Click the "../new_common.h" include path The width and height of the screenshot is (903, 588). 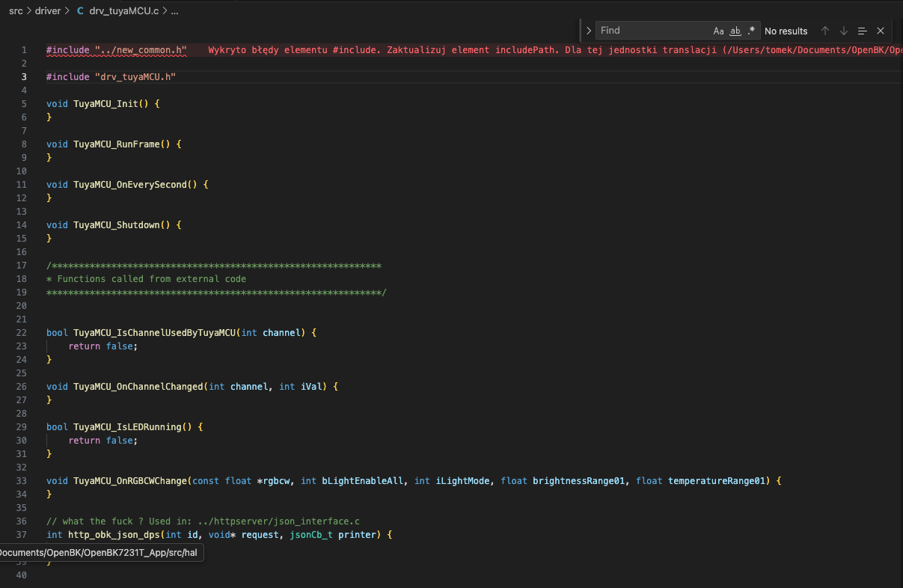[x=141, y=50]
